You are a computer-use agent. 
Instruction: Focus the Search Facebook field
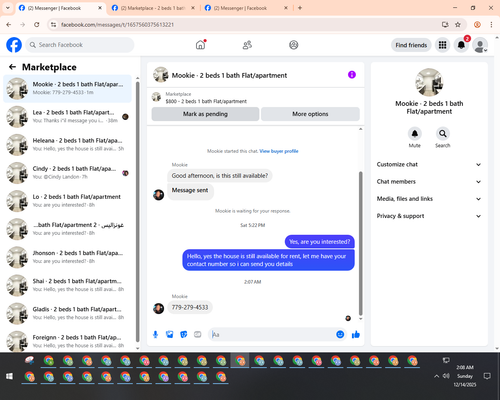point(80,45)
